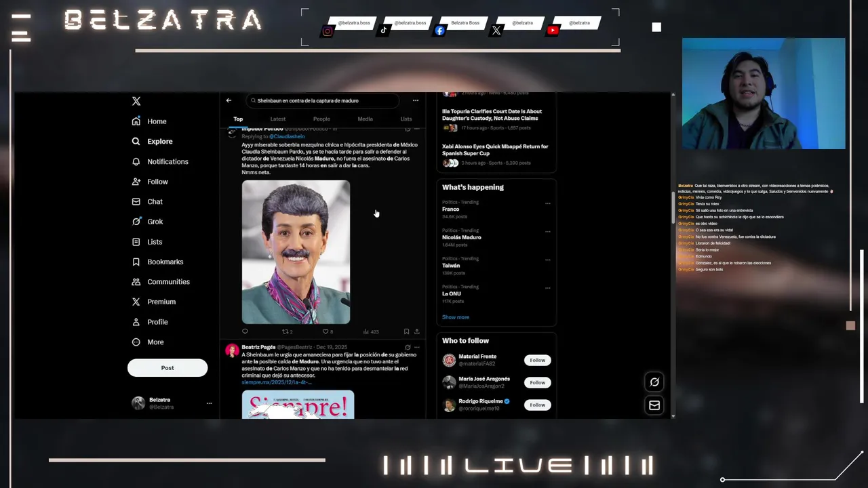The height and width of the screenshot is (488, 868).
Task: Open trending topic Taiwán
Action: point(451,266)
